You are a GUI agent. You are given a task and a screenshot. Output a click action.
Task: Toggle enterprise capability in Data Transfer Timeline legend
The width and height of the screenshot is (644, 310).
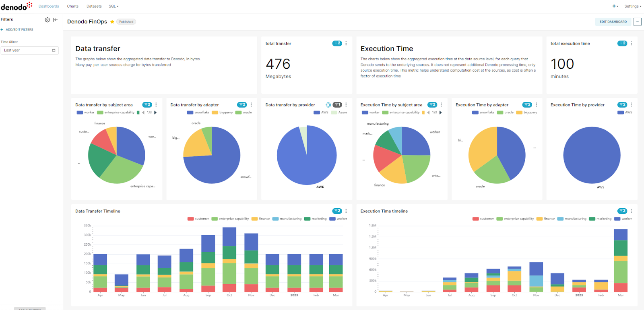coord(230,219)
